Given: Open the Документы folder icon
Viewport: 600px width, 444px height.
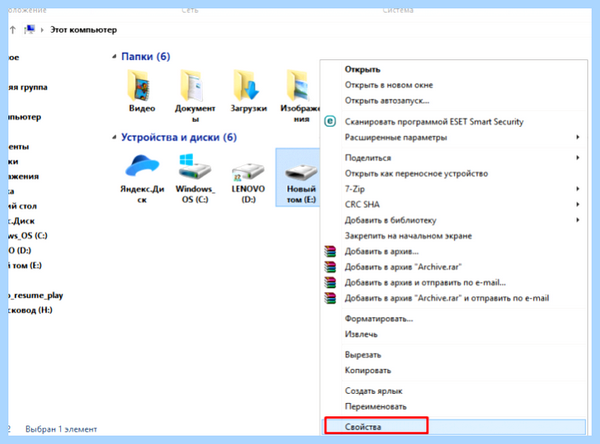Looking at the screenshot, I should click(194, 86).
